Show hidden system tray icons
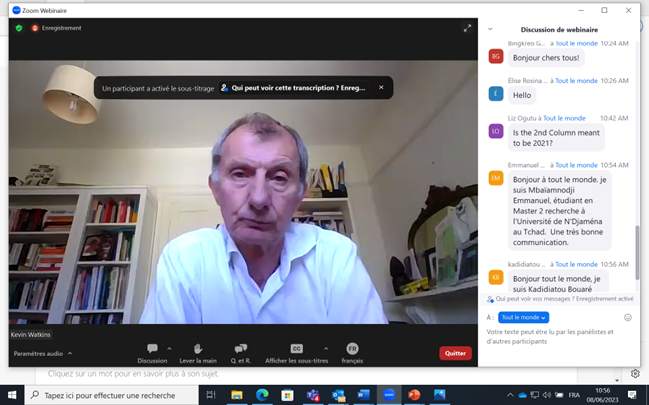 [510, 395]
